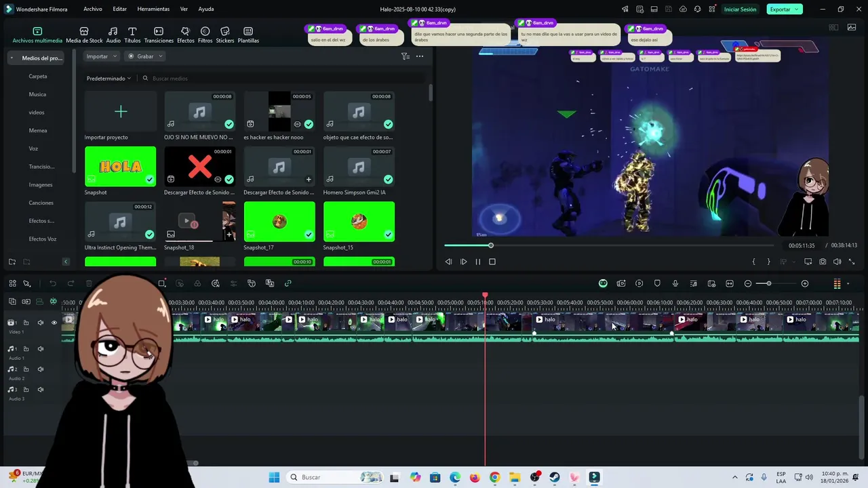The height and width of the screenshot is (488, 868).
Task: Mute the Audio 3 track
Action: pos(40,390)
